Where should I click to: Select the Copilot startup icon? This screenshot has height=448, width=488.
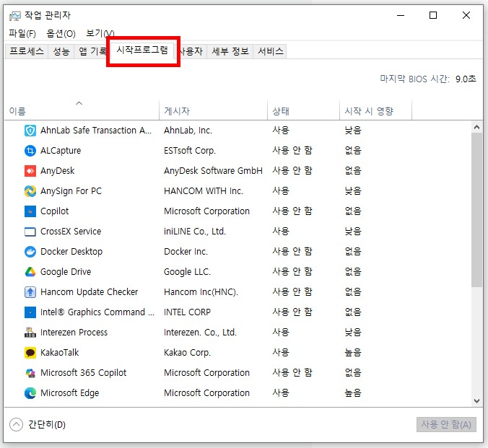pyautogui.click(x=30, y=211)
